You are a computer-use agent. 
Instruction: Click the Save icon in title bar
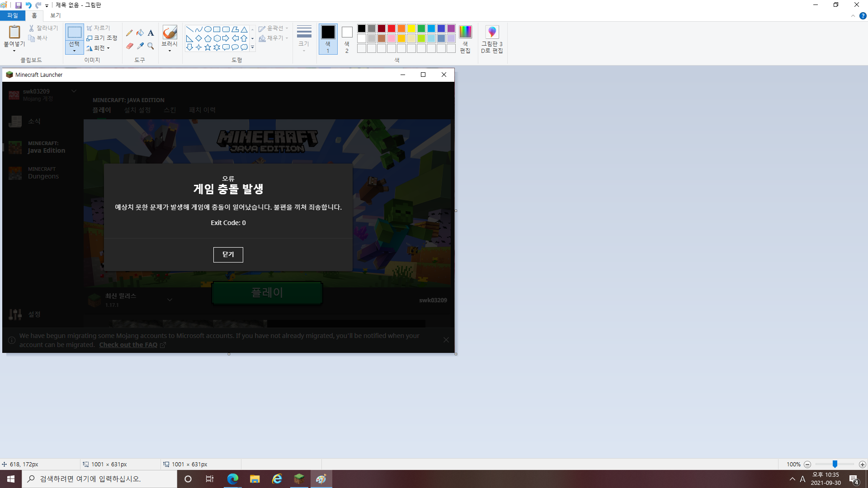pos(19,5)
